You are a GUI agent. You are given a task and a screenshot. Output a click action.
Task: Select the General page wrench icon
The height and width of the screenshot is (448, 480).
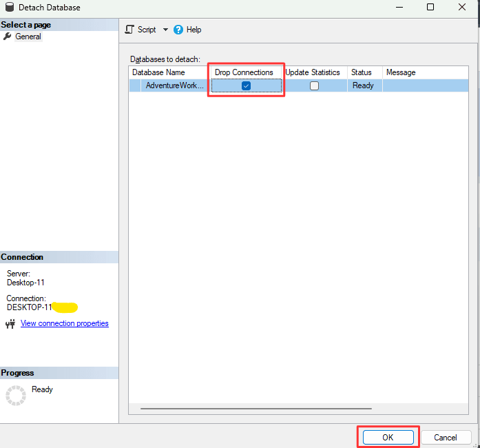pos(8,37)
